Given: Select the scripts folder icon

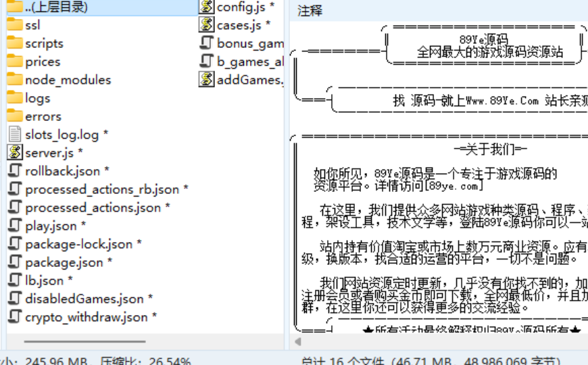Looking at the screenshot, I should point(14,43).
